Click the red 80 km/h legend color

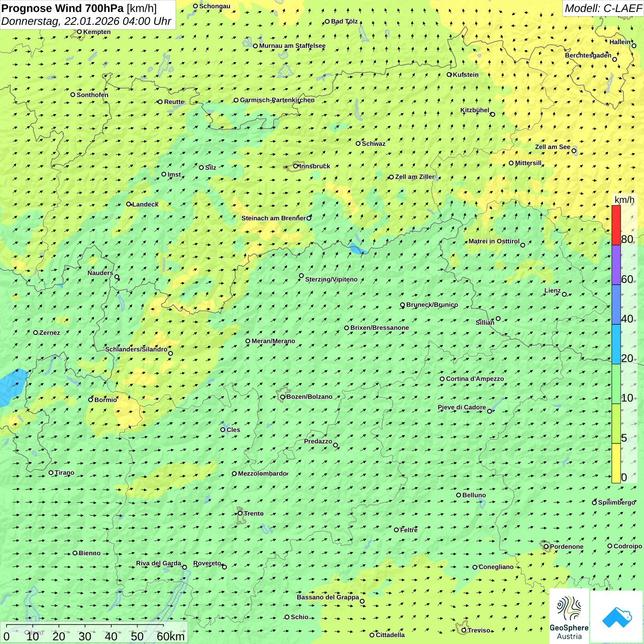pos(616,225)
